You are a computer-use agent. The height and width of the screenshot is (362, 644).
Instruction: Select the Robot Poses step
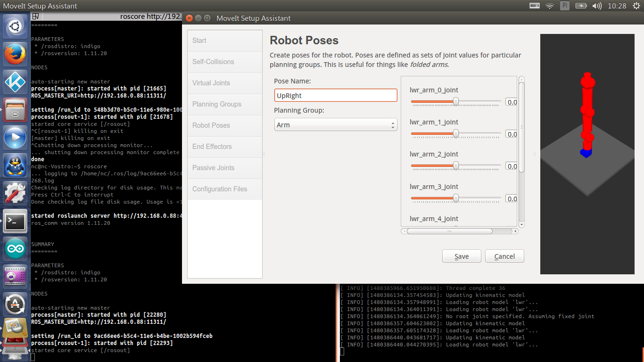tap(225, 125)
